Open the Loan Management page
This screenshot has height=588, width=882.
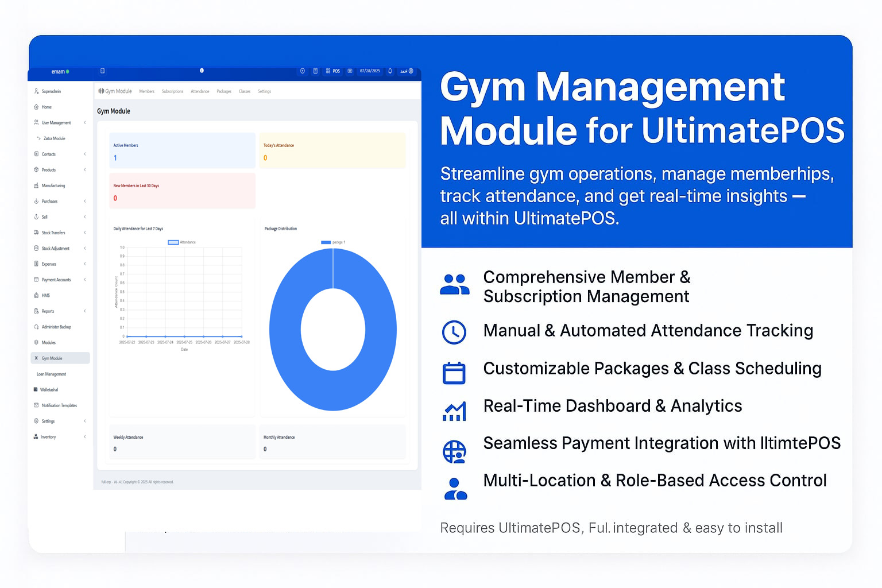(x=51, y=374)
